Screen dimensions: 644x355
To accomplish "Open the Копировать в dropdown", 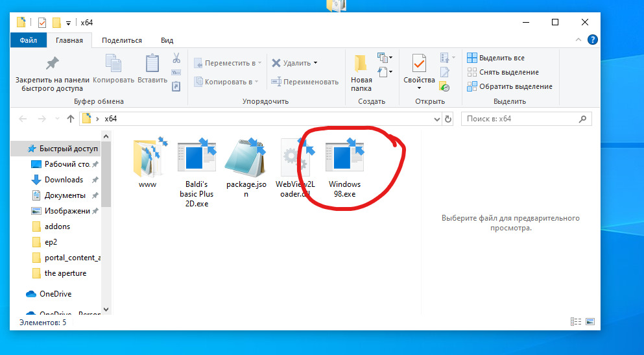I will click(x=226, y=82).
